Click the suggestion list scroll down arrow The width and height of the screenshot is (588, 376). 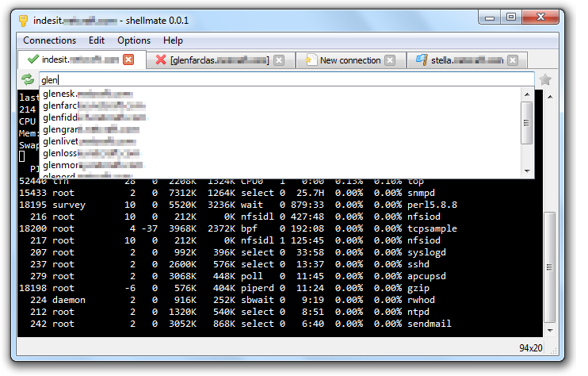pos(527,171)
